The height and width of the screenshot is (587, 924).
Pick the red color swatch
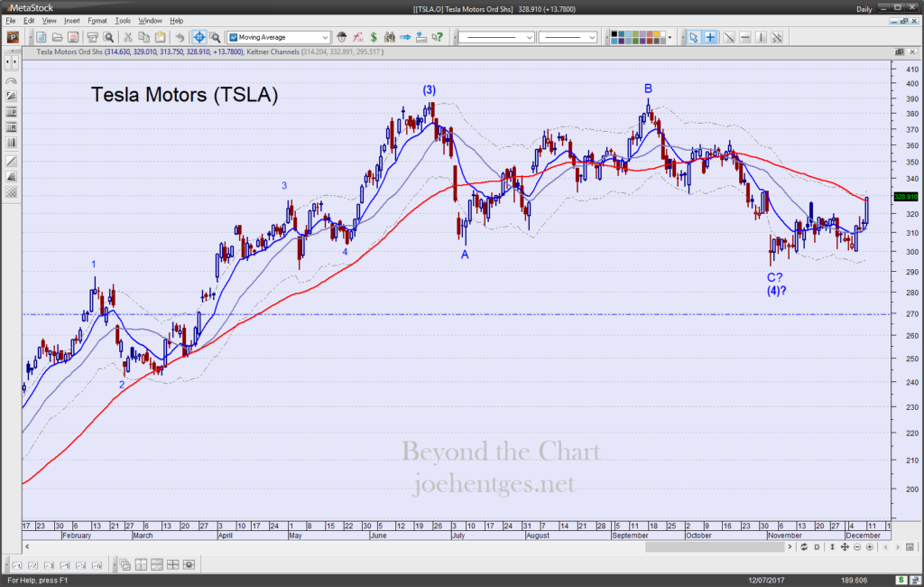tap(650, 41)
